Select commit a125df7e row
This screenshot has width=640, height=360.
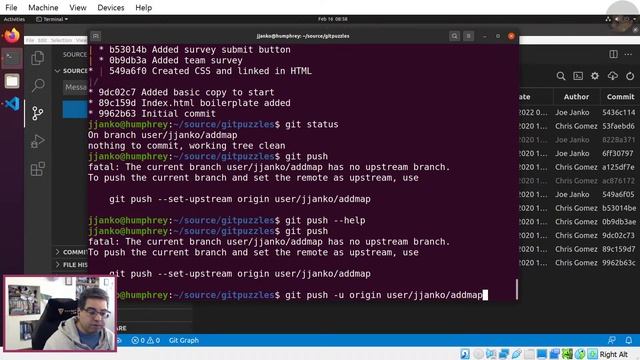click(x=579, y=167)
